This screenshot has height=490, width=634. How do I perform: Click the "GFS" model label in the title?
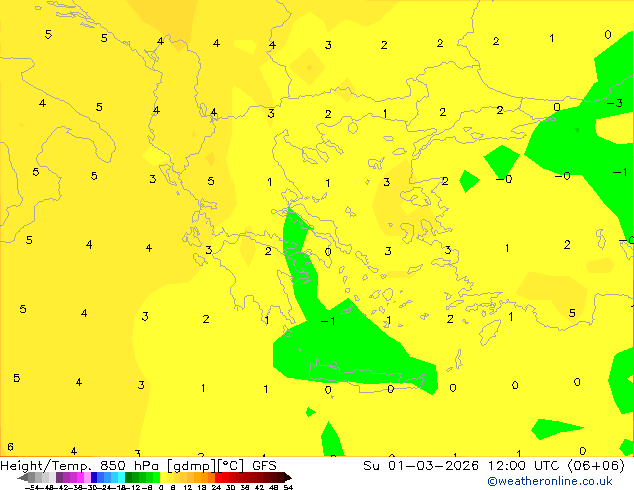pos(264,466)
